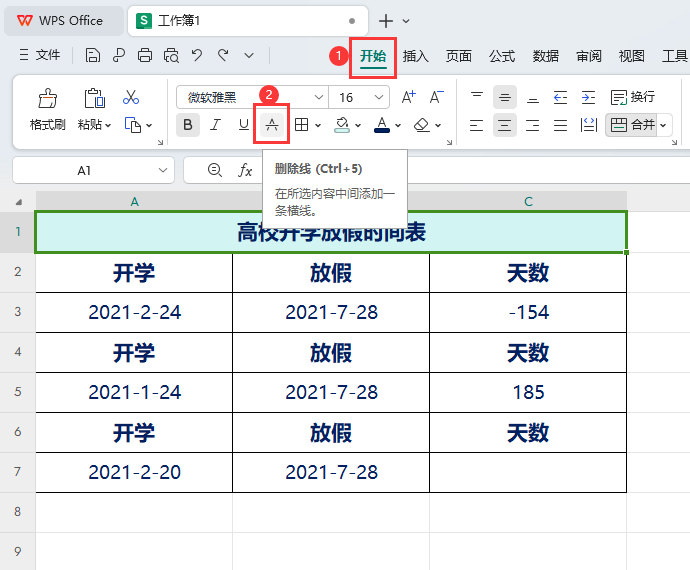Apply the fill color bucket
Image resolution: width=690 pixels, height=570 pixels.
click(x=342, y=125)
